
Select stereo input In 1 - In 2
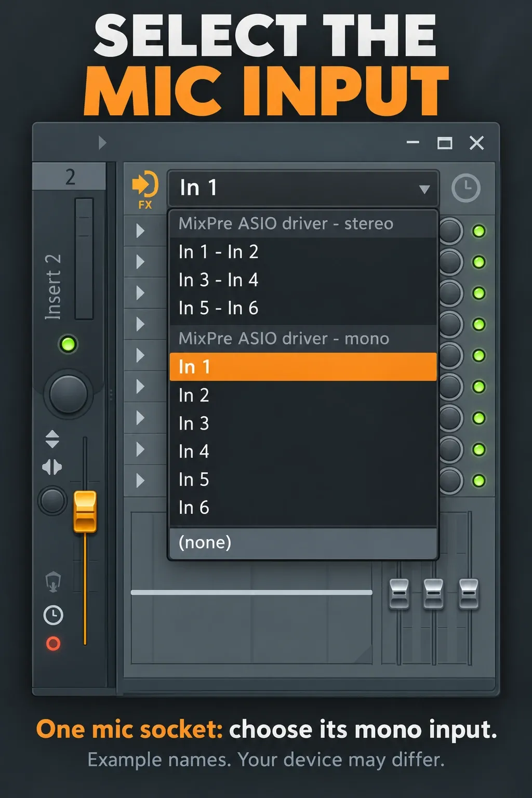pos(303,252)
